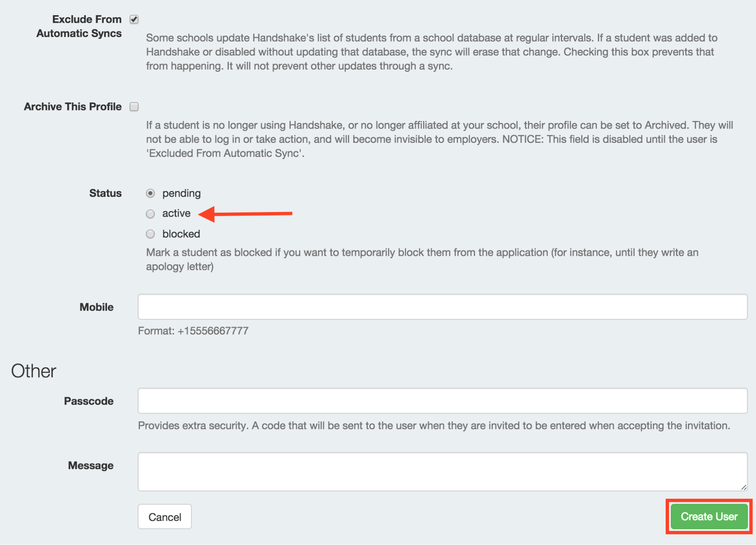Click the Passcode input field
Screen dimensions: 756x545
coord(442,401)
